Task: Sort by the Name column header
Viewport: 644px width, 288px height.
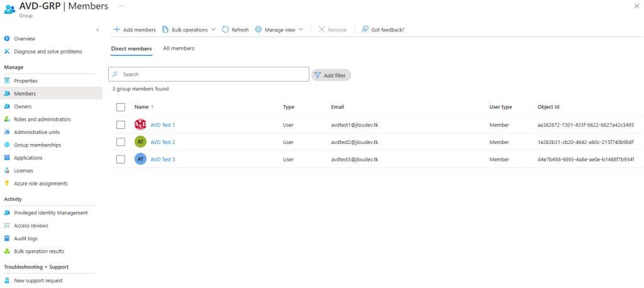Action: coord(142,107)
